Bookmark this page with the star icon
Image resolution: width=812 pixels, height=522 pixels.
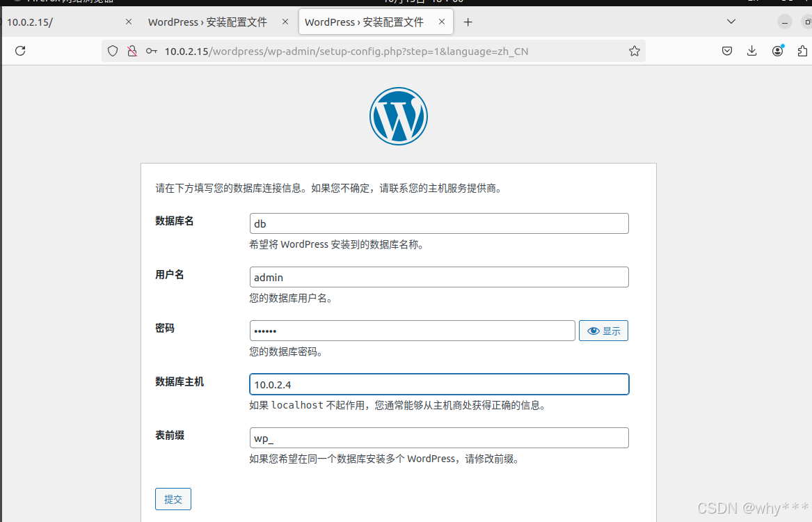click(x=634, y=50)
